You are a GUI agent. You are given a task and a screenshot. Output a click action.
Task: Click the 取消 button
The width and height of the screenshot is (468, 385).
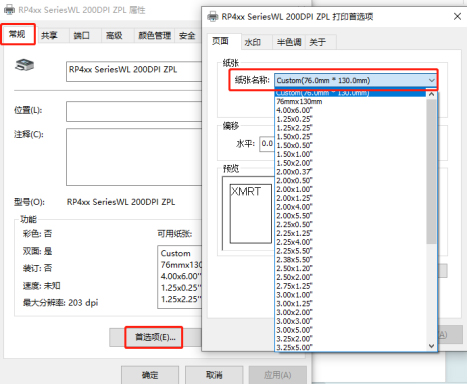tap(214, 375)
